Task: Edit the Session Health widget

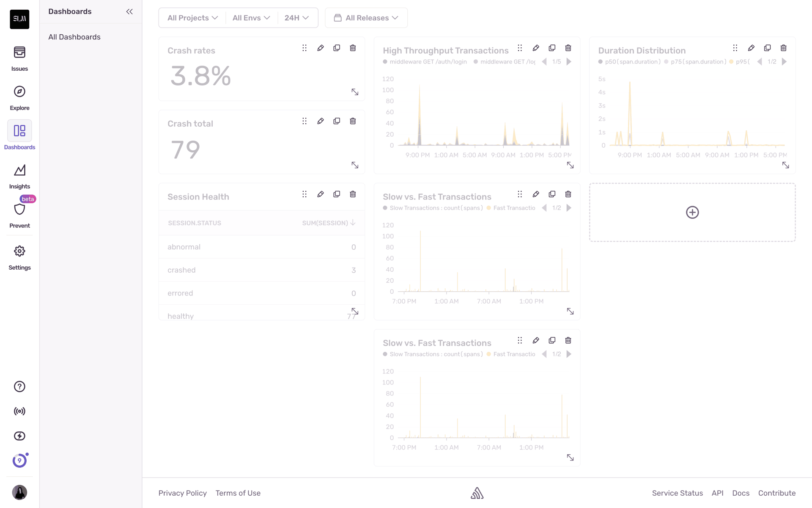Action: pyautogui.click(x=321, y=194)
